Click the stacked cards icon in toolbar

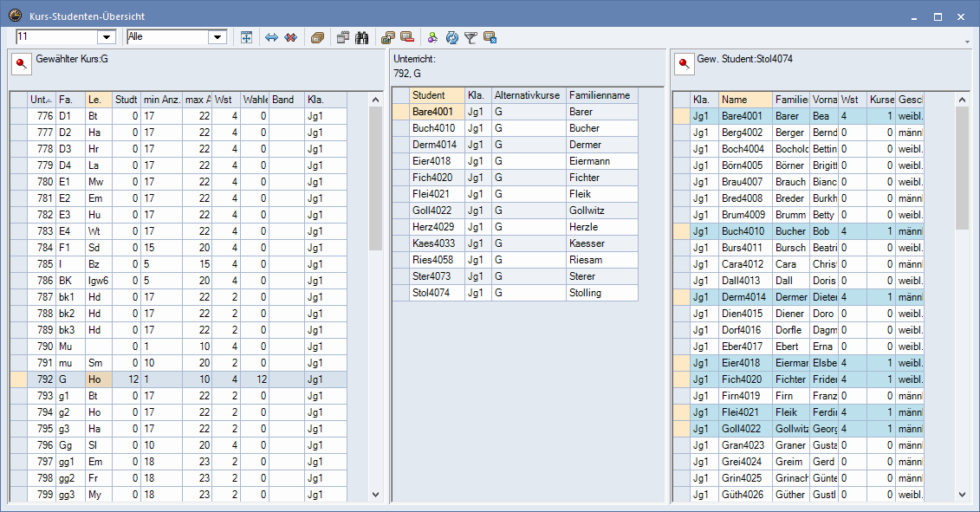pos(317,37)
